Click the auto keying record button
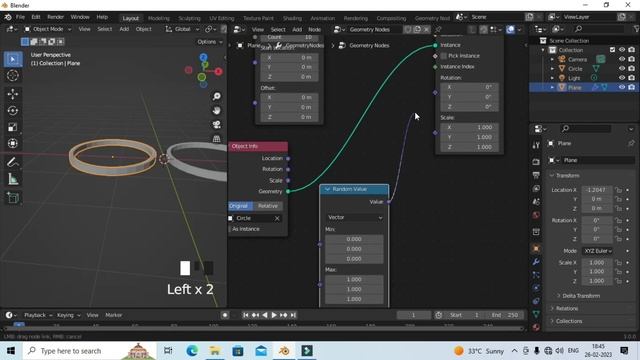640x360 pixels. click(224, 315)
